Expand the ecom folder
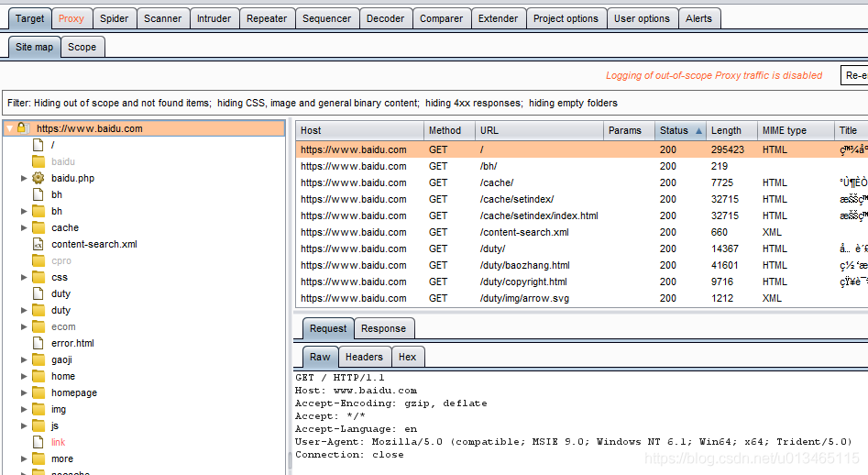 tap(24, 326)
